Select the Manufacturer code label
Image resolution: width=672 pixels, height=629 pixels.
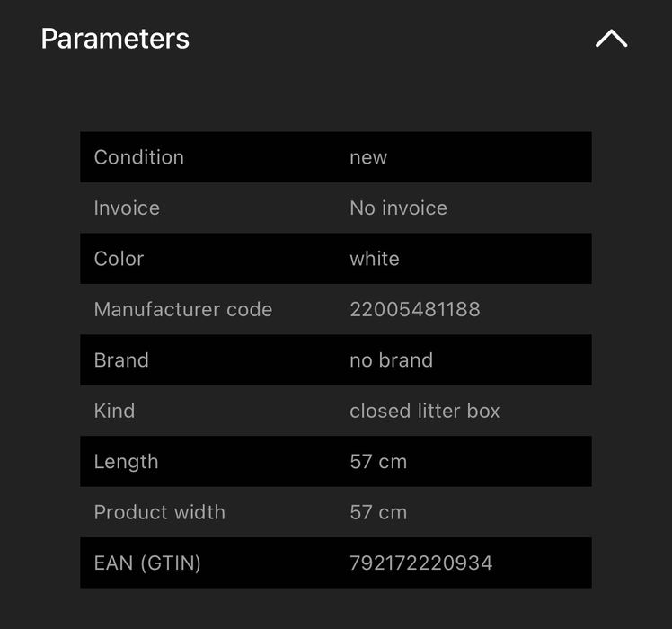[183, 309]
